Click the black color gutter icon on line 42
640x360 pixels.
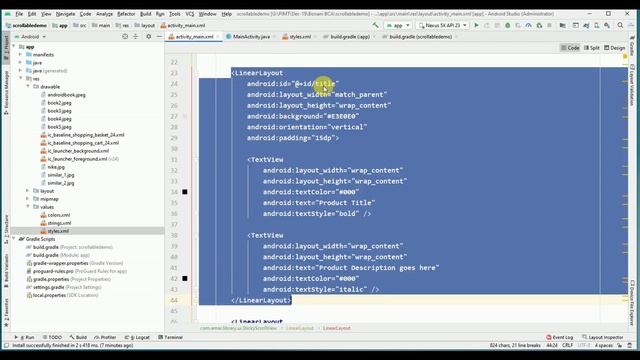click(185, 278)
